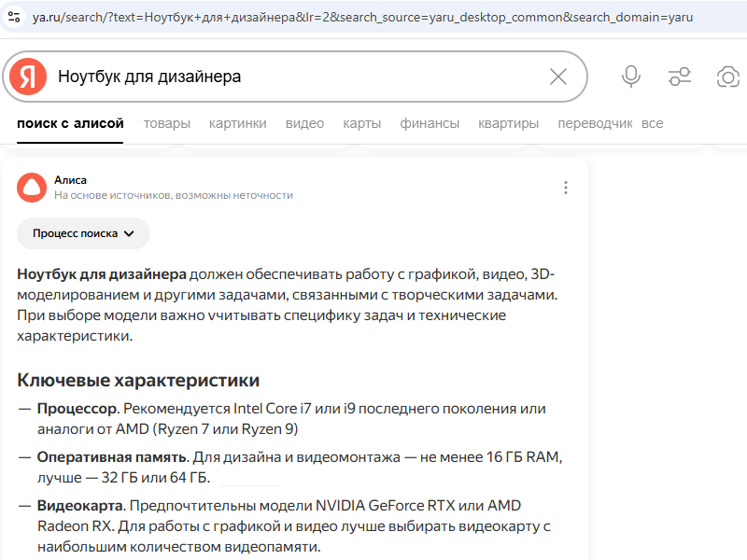The image size is (747, 560).
Task: Open the 'переводчик' tab
Action: 595,123
